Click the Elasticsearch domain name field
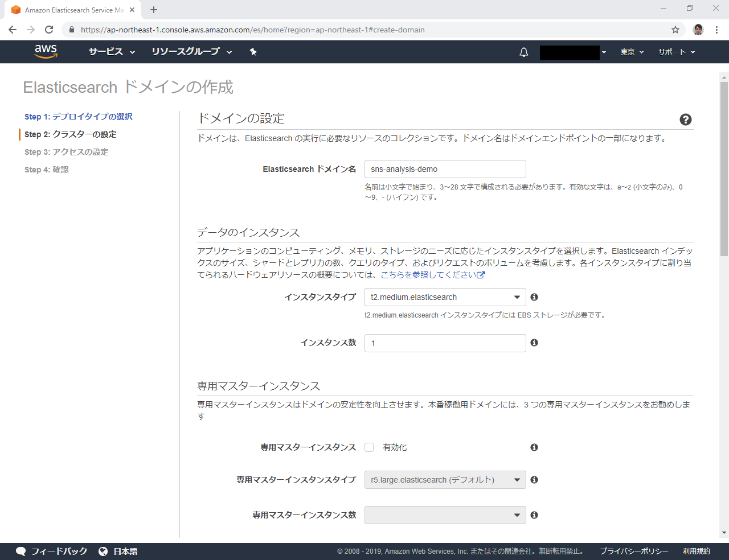 click(x=445, y=169)
